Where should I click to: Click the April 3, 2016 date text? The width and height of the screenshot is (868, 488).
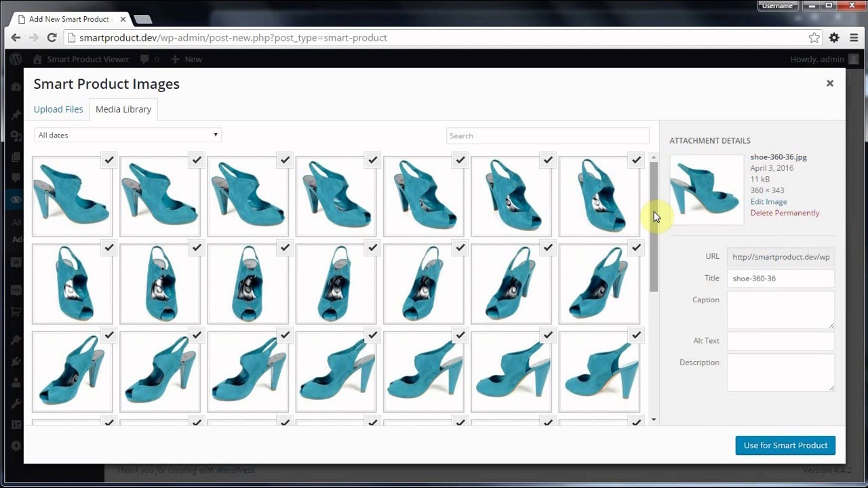(x=772, y=168)
